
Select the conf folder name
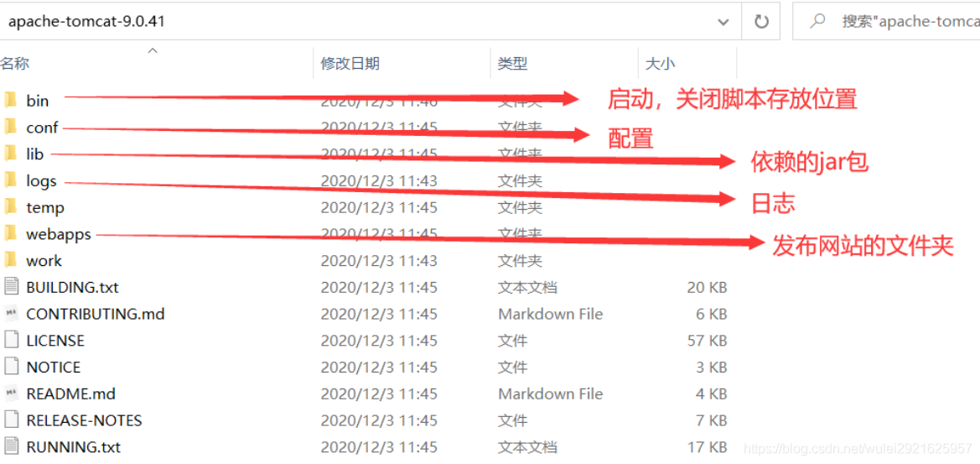pyautogui.click(x=42, y=127)
